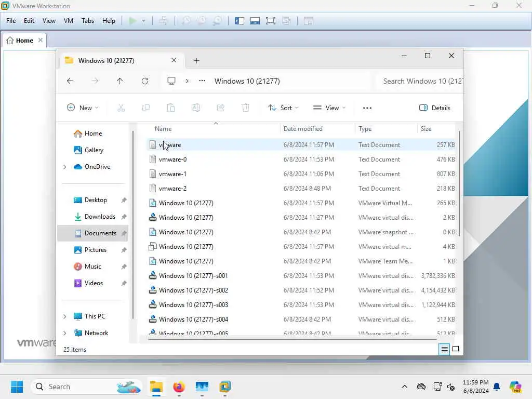Refresh the File Explorer folder

[145, 81]
